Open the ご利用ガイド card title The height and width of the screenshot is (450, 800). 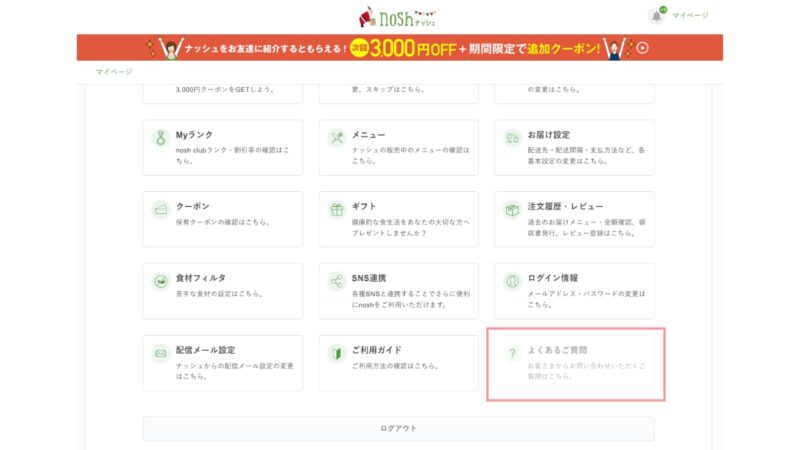pyautogui.click(x=377, y=350)
